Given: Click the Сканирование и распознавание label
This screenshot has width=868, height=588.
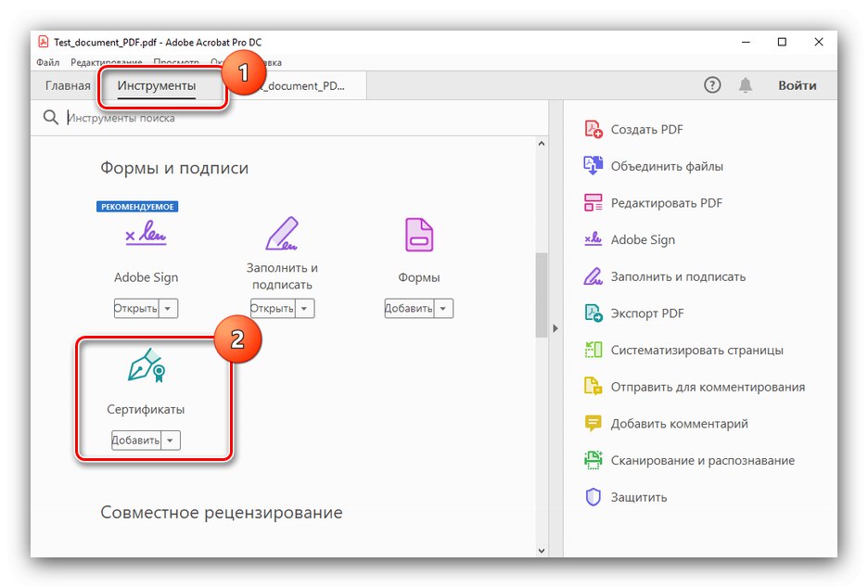Looking at the screenshot, I should click(x=703, y=461).
